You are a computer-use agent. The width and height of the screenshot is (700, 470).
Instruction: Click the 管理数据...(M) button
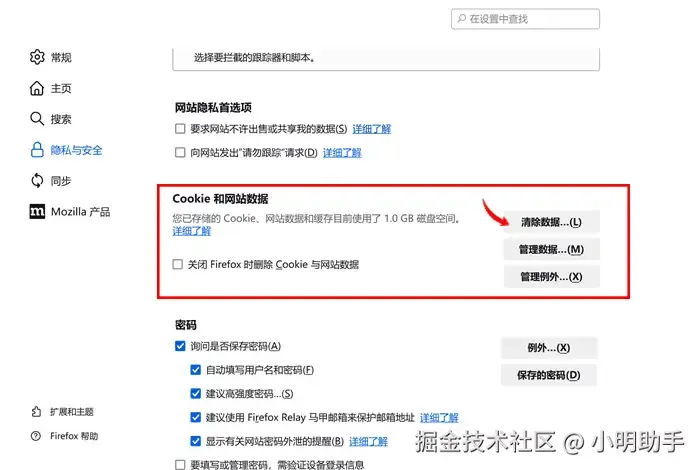(x=551, y=249)
